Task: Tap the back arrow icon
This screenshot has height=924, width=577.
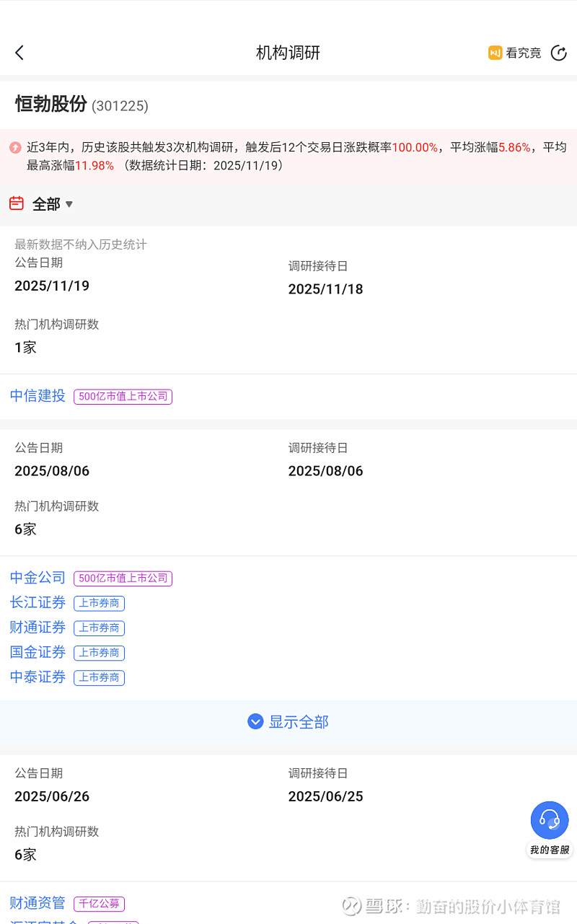Action: pos(19,53)
